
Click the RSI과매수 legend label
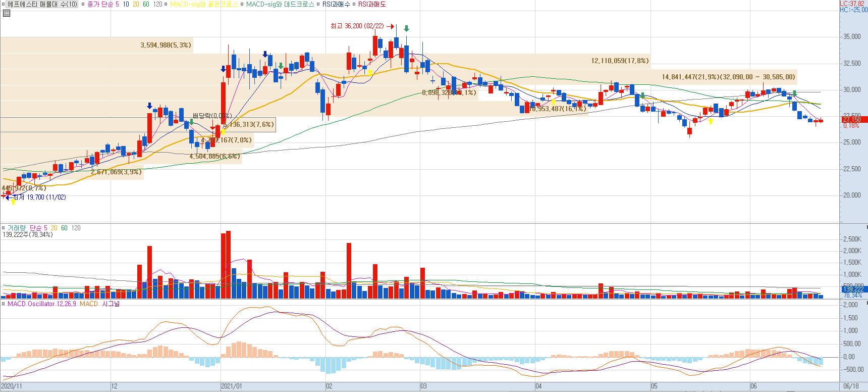tap(336, 4)
